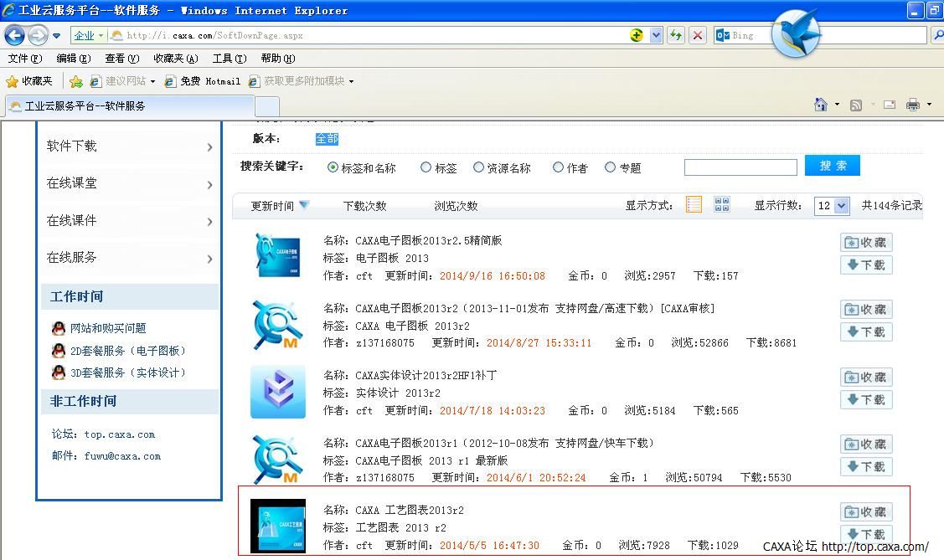Open the home page toolbar icon

[821, 105]
